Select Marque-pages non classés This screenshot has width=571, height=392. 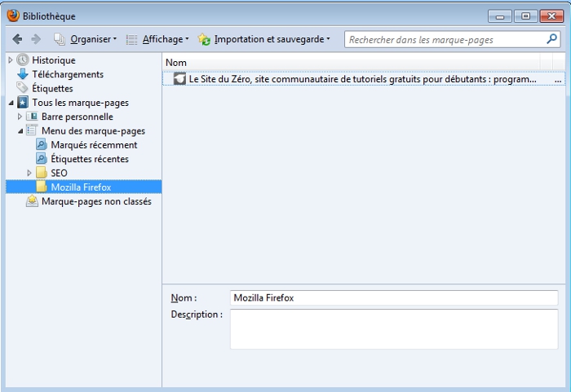point(96,201)
